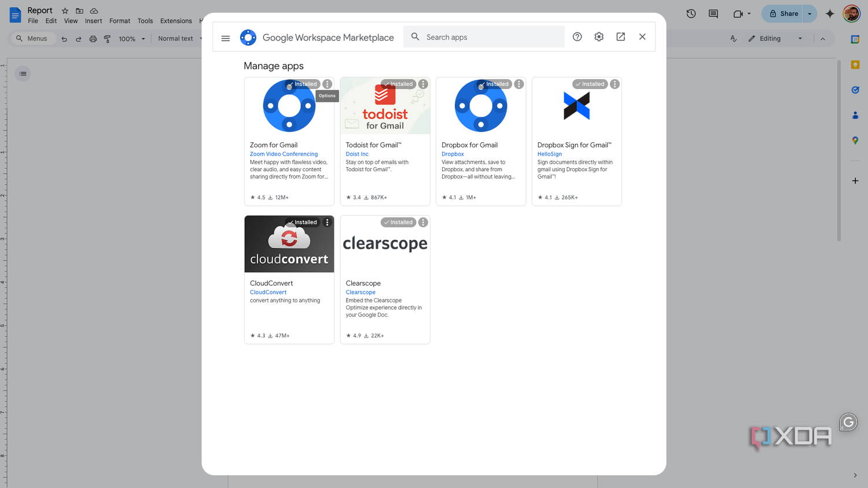Open the cloudconvert banner thumbnail
This screenshot has height=488, width=868.
pyautogui.click(x=289, y=244)
